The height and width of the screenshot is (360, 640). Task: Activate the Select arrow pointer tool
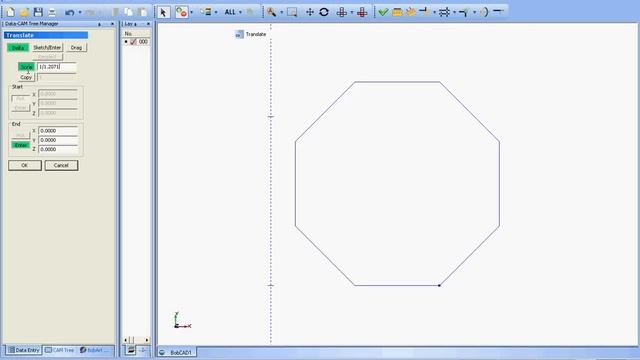tap(164, 12)
